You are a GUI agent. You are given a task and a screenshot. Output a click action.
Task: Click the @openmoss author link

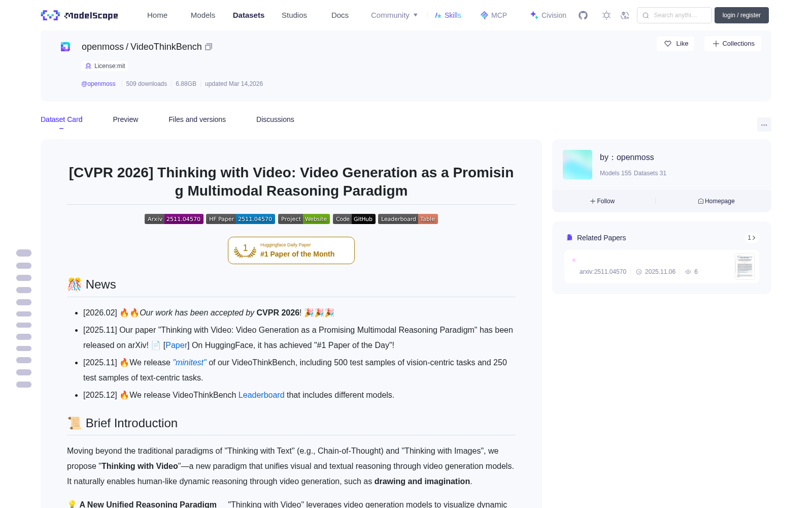tap(98, 84)
